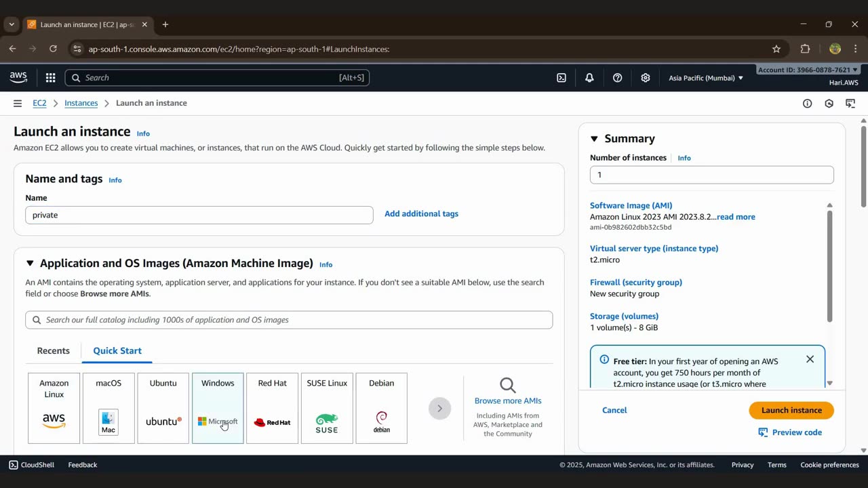
Task: Choose the Windows Microsoft AMI tile
Action: pos(218,408)
